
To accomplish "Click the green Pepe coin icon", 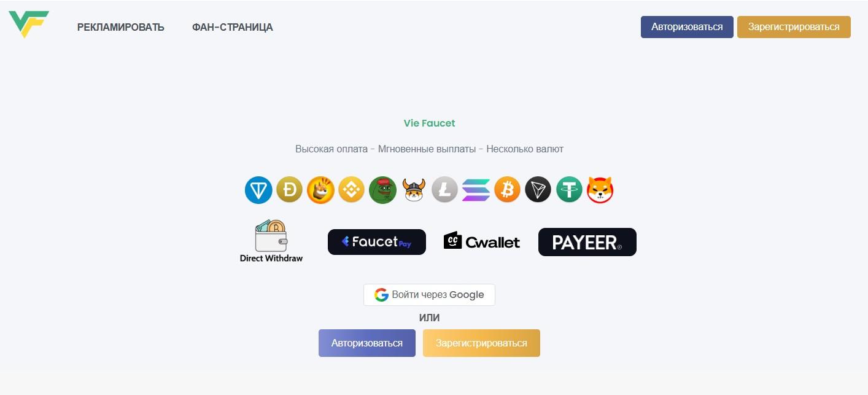I will click(382, 190).
